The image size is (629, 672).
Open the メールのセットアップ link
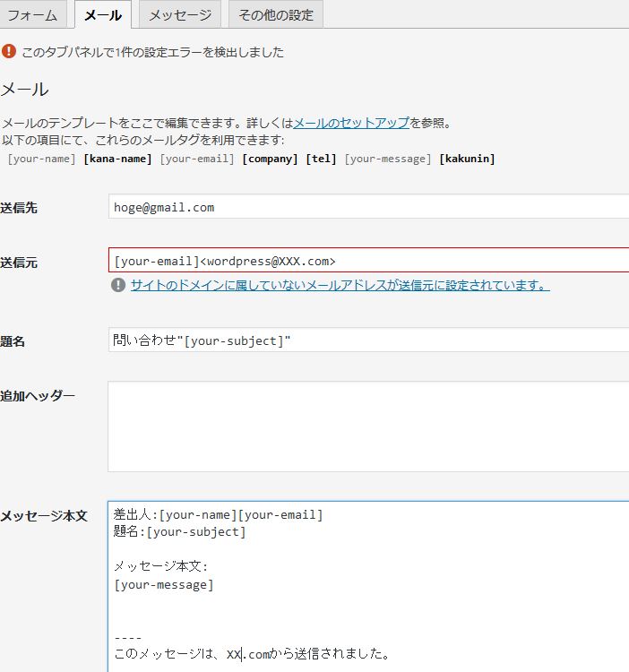351,123
